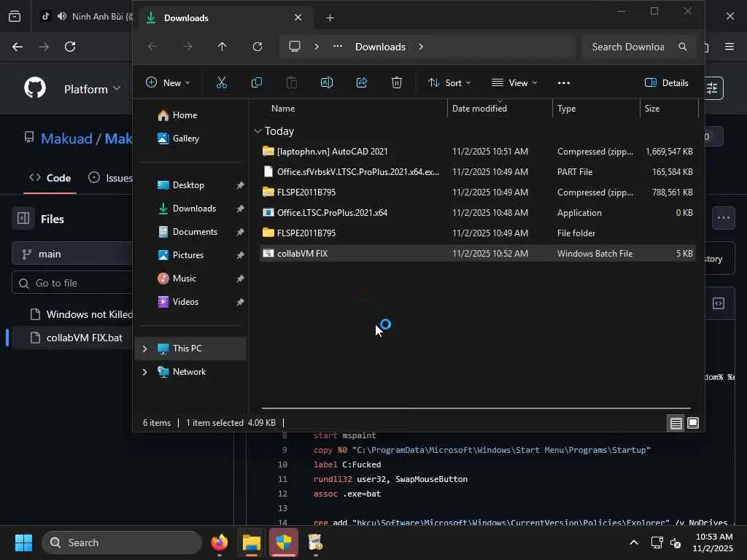Expand hidden path with address bar ellipsis
This screenshot has height=560, width=747.
tap(338, 47)
